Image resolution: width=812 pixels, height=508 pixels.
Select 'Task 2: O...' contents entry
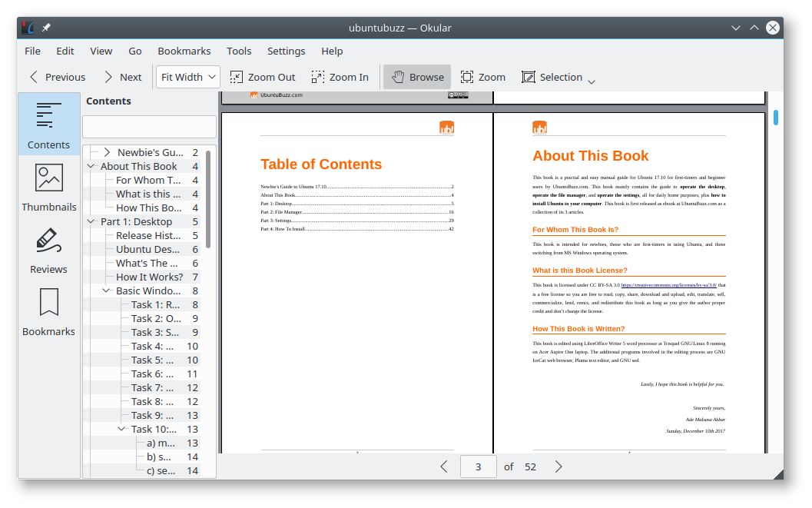[x=156, y=319]
